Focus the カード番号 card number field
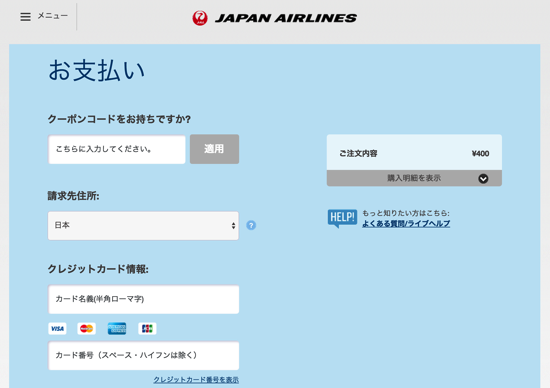Image resolution: width=550 pixels, height=388 pixels. [143, 356]
